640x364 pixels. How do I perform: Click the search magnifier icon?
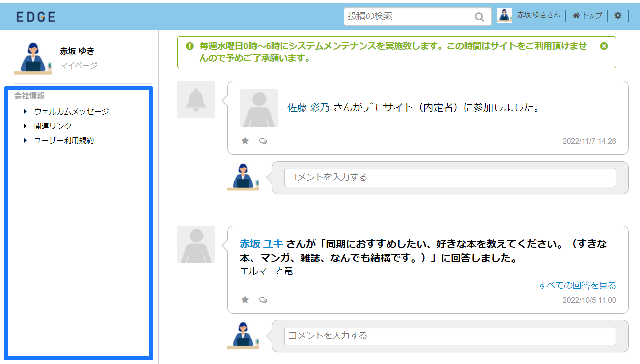480,17
